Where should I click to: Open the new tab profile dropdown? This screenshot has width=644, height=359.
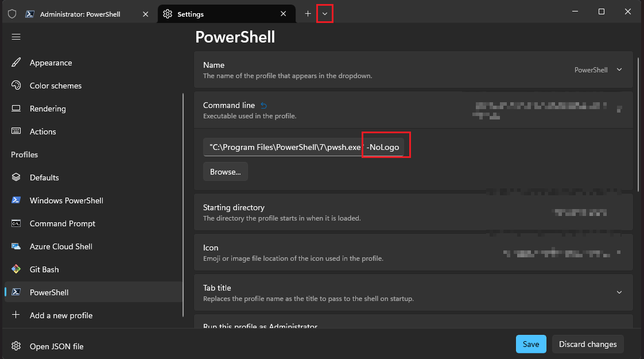coord(325,14)
